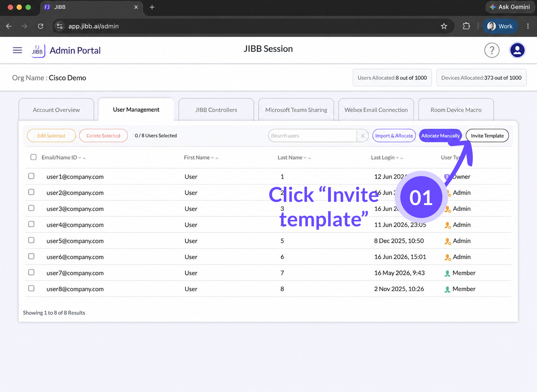
Task: Click Delete Selected button
Action: click(103, 136)
